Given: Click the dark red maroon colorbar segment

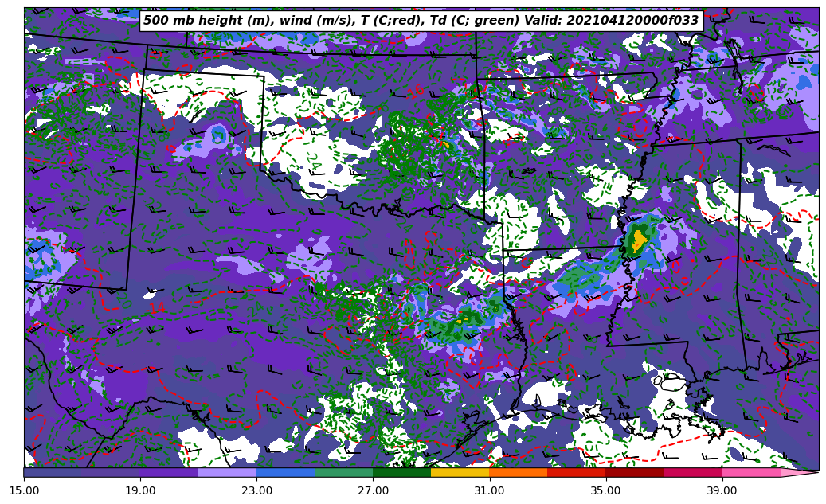Looking at the screenshot, I should pos(634,472).
